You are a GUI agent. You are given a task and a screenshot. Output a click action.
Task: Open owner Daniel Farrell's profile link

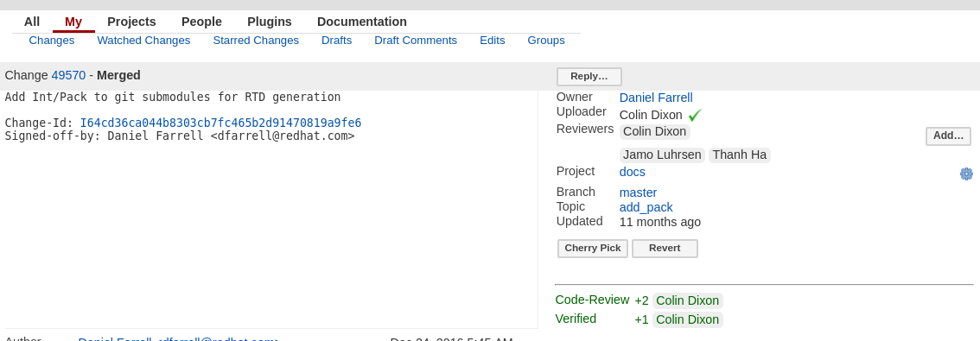(656, 98)
